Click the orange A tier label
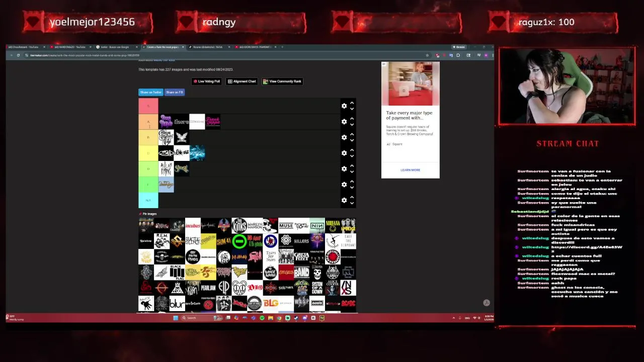 (x=148, y=122)
